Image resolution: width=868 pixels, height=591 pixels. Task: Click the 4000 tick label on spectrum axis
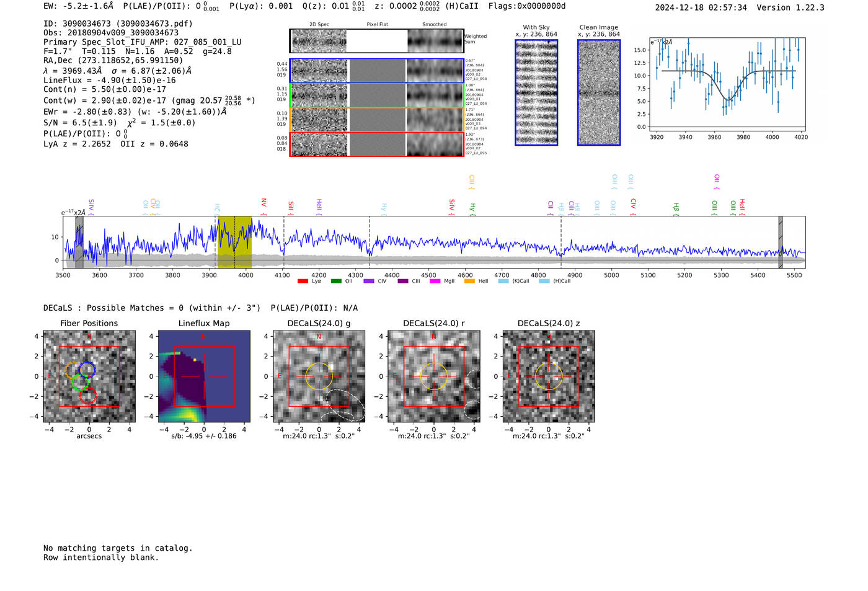(246, 275)
